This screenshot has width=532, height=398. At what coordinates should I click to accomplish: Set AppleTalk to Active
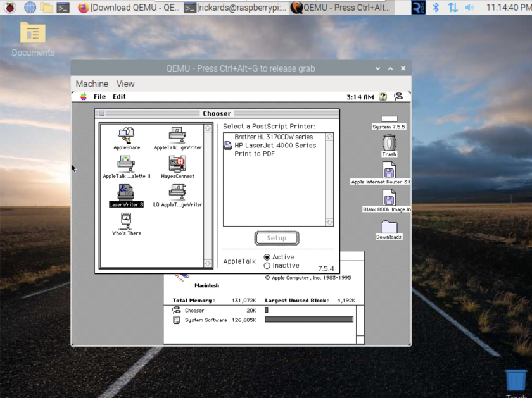[x=267, y=257]
